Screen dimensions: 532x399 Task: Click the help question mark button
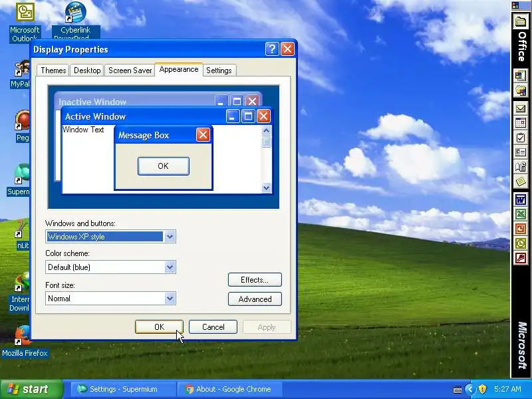pos(272,49)
